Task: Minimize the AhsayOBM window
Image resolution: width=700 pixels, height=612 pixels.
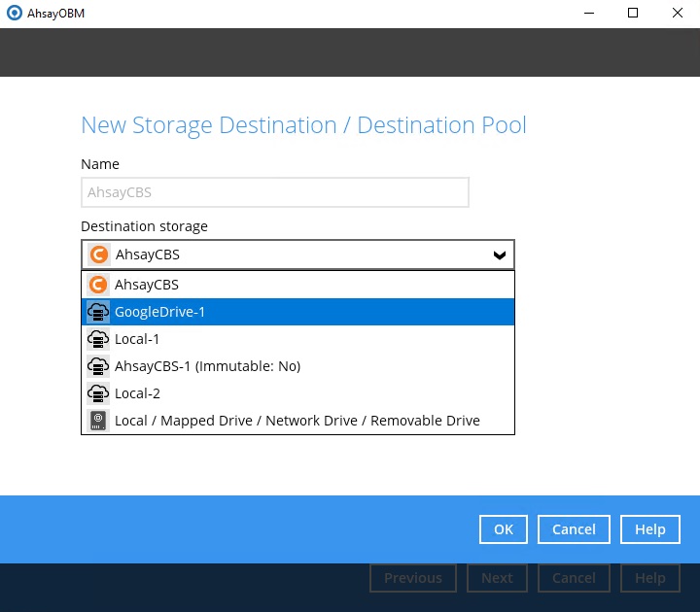Action: coord(589,13)
